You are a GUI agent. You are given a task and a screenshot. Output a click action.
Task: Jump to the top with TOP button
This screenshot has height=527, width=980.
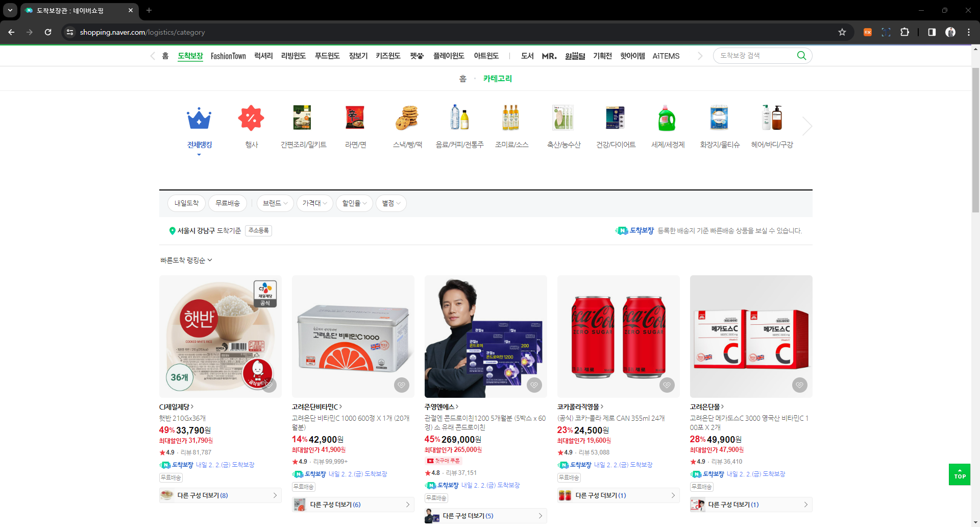click(959, 474)
